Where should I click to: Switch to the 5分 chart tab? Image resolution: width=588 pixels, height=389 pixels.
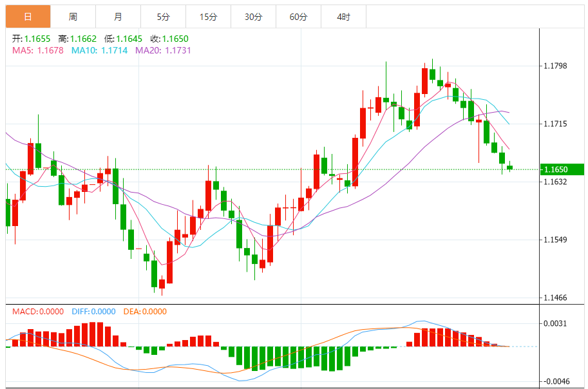pyautogui.click(x=163, y=17)
